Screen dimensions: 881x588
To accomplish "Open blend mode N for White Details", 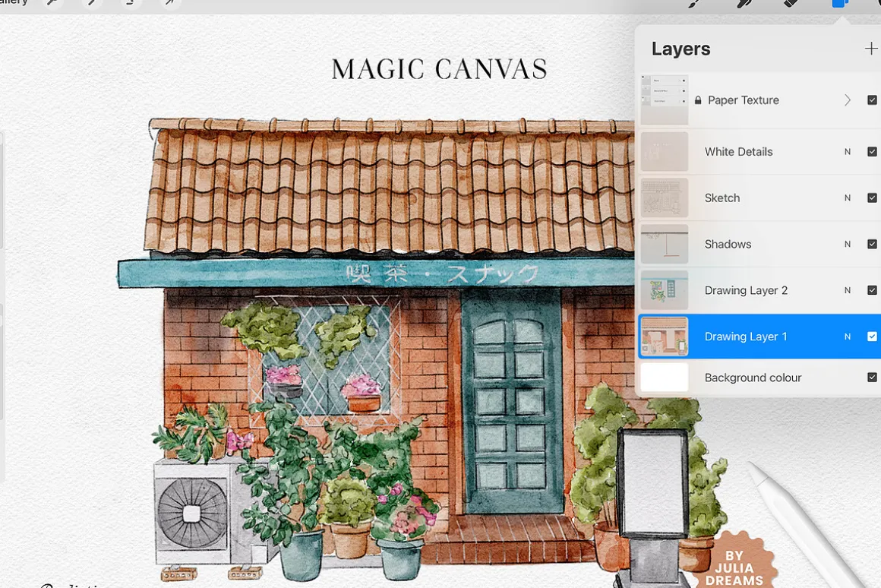I will coord(848,152).
